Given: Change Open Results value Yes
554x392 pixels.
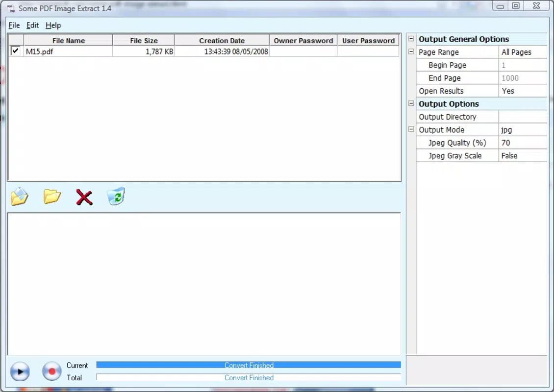Looking at the screenshot, I should 523,91.
